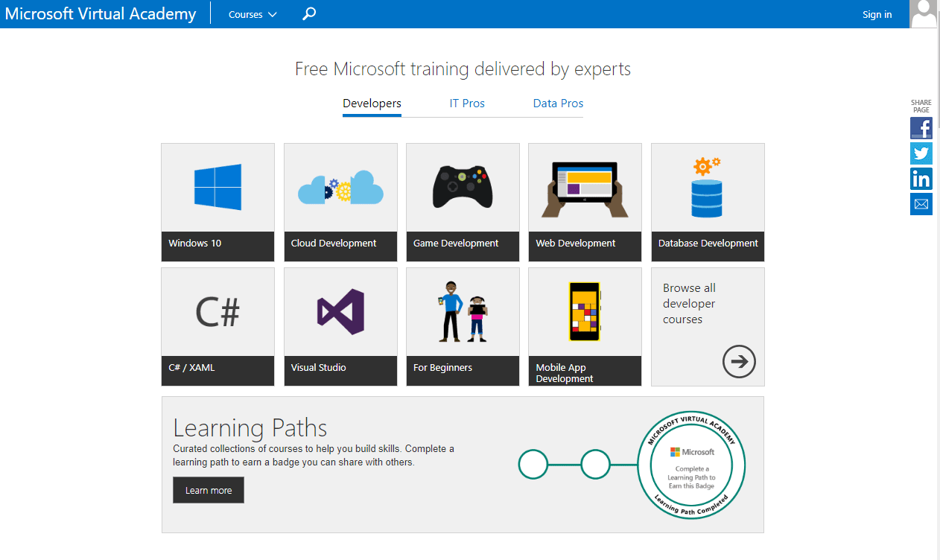This screenshot has height=560, width=940.
Task: Open Mobile App Development phone tile
Action: [x=585, y=327]
